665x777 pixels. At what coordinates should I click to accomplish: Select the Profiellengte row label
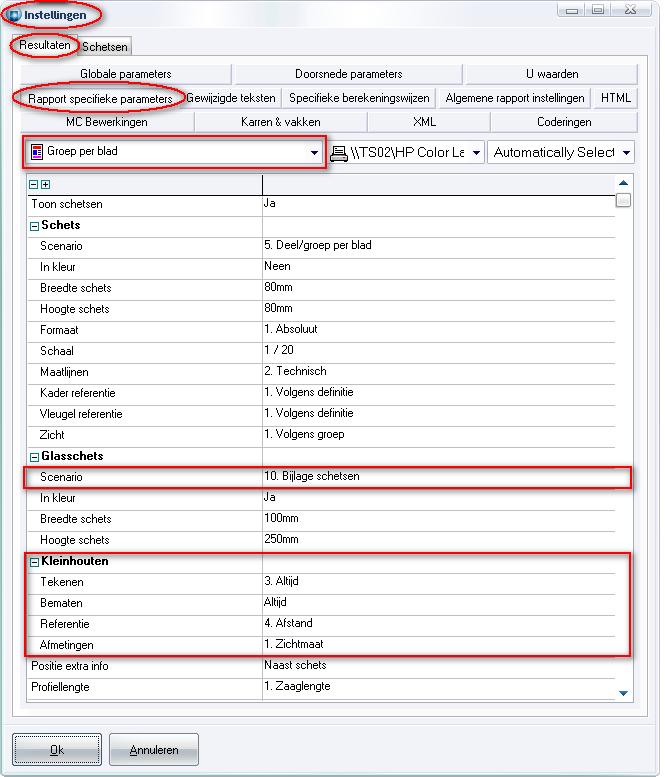tap(60, 687)
